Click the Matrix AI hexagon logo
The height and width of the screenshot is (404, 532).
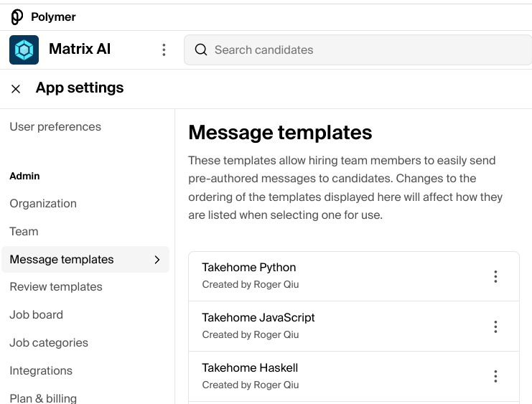(x=24, y=50)
